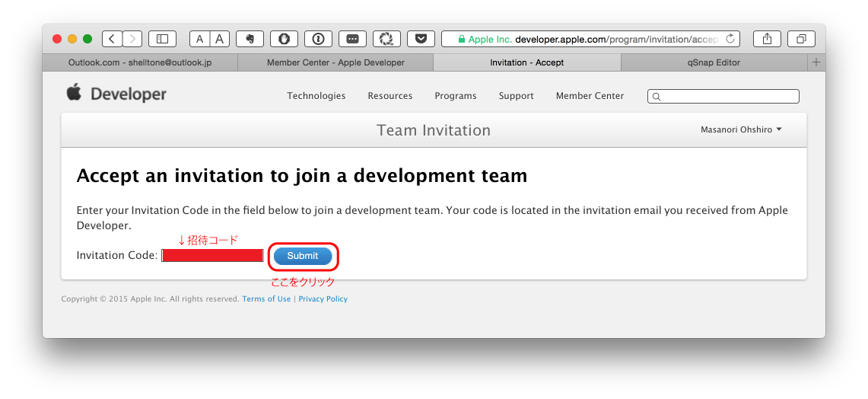The width and height of the screenshot is (868, 399).
Task: Click the three-dots speech bubble extension
Action: click(353, 39)
